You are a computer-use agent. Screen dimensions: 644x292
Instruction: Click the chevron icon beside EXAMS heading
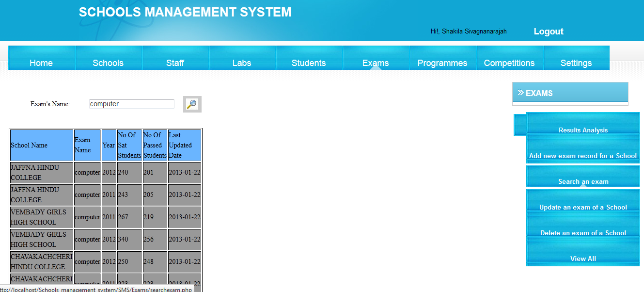520,93
